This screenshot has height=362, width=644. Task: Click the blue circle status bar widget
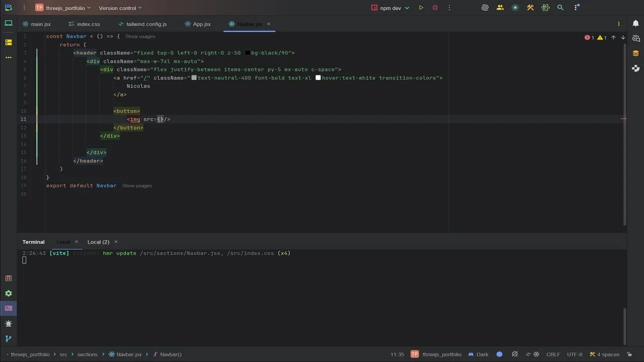pos(499,354)
